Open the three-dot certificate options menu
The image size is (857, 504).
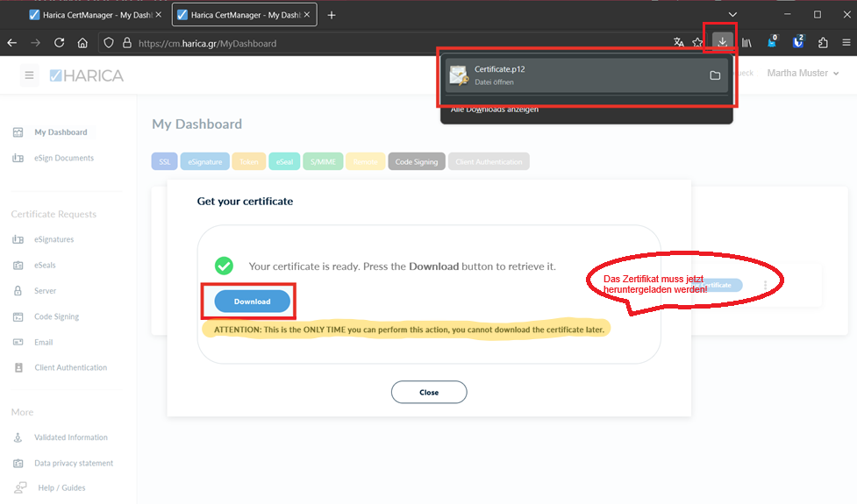click(765, 285)
